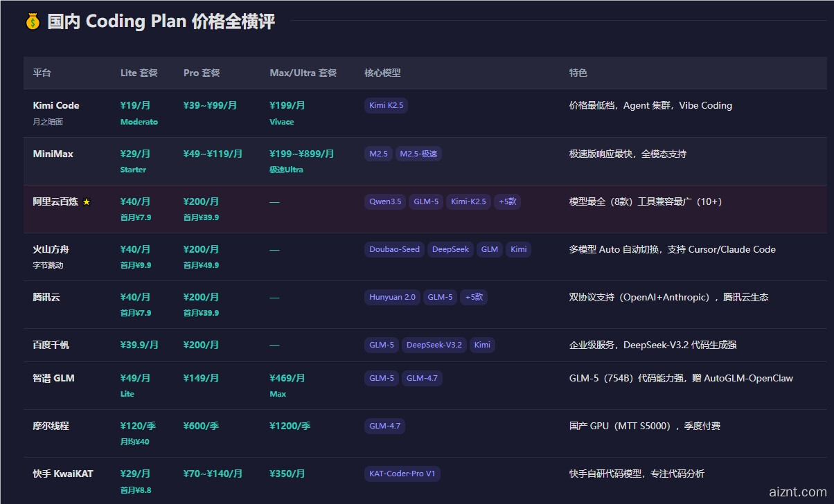
Task: Click the Doubao-Seed model tag
Action: coord(394,249)
